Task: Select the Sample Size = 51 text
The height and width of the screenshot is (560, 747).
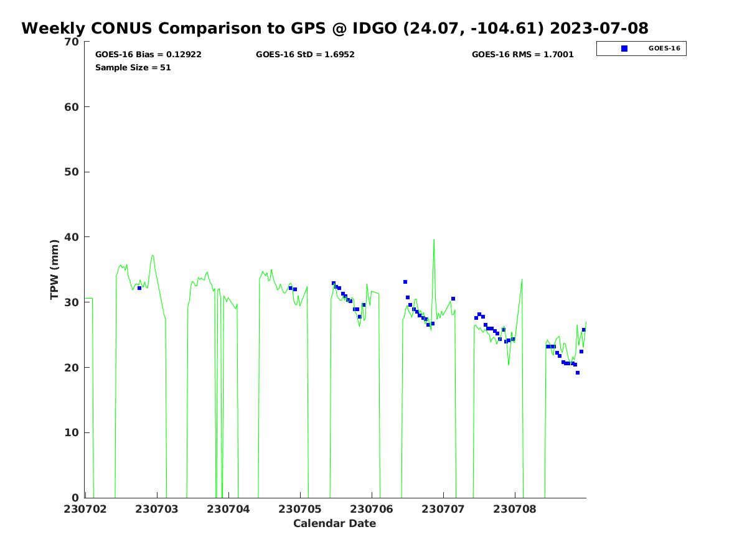Action: pyautogui.click(x=133, y=68)
